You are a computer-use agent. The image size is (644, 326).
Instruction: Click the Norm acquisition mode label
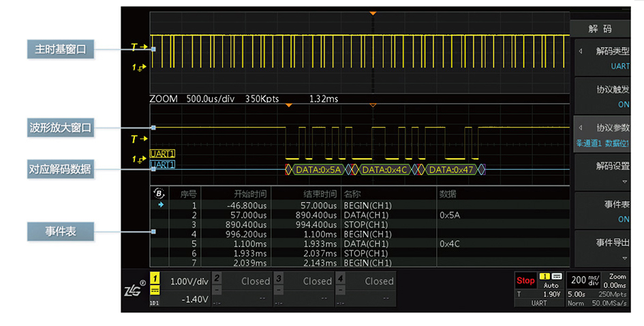576,303
